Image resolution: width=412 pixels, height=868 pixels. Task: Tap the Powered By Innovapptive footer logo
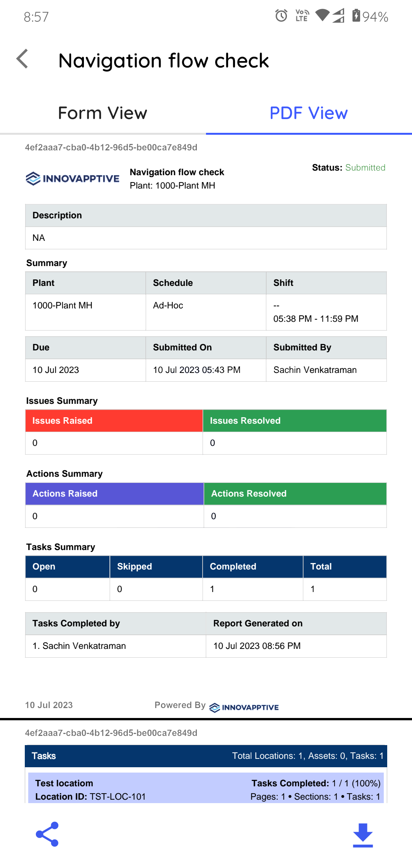pyautogui.click(x=244, y=707)
